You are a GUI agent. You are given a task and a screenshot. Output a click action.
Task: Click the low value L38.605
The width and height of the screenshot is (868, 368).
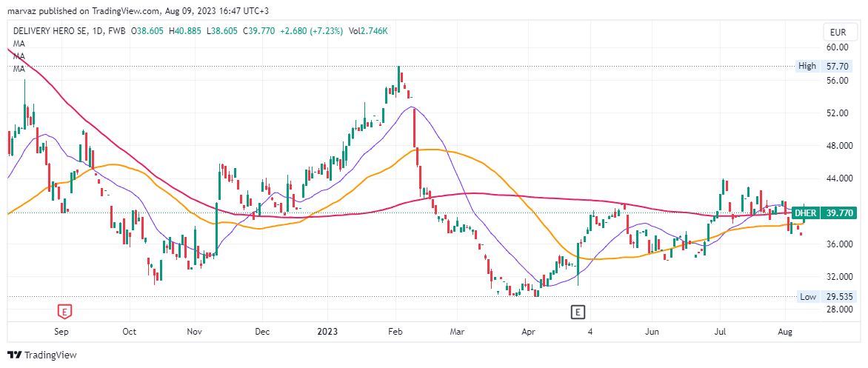click(222, 32)
